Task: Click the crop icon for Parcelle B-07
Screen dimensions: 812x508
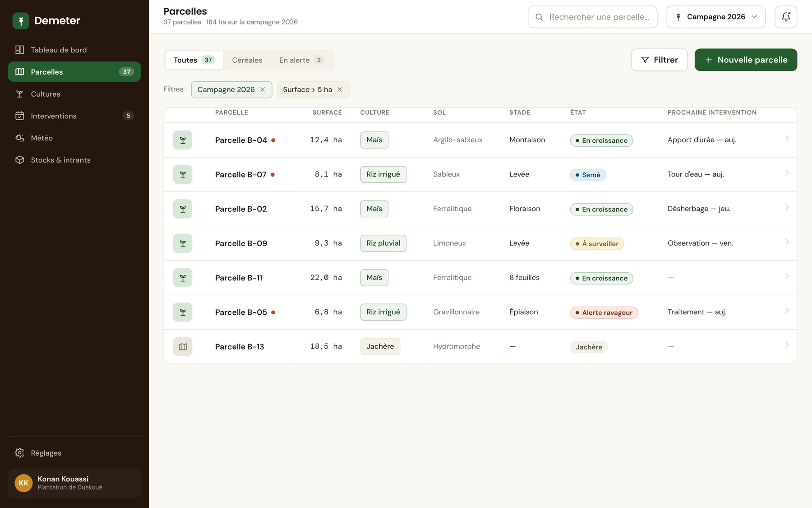Action: [183, 174]
